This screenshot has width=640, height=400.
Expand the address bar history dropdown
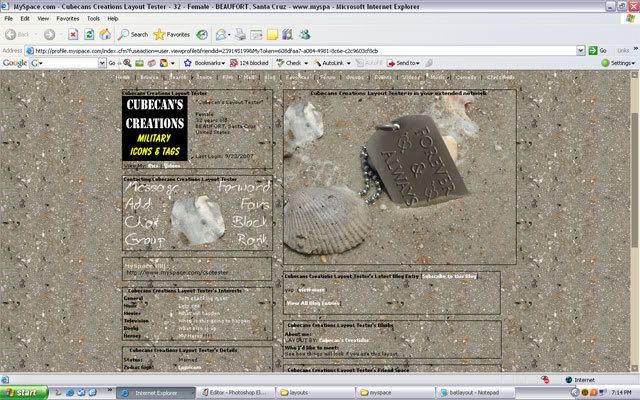(581, 51)
